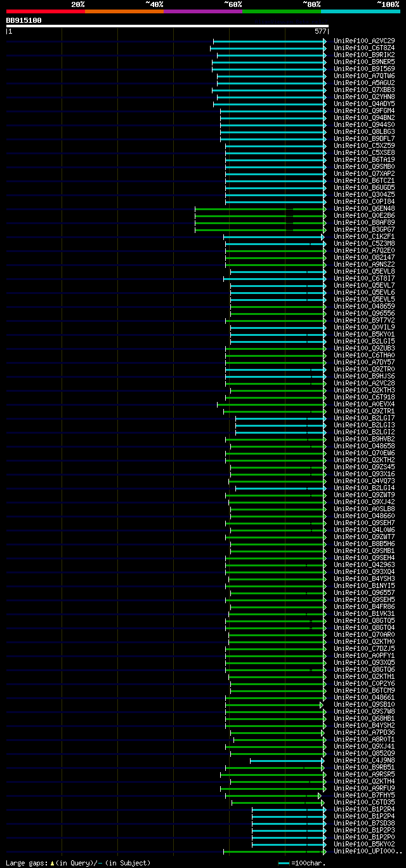Open hit UniRef100_B1NYI5
The height and width of the screenshot is (868, 406).
[x=364, y=585]
